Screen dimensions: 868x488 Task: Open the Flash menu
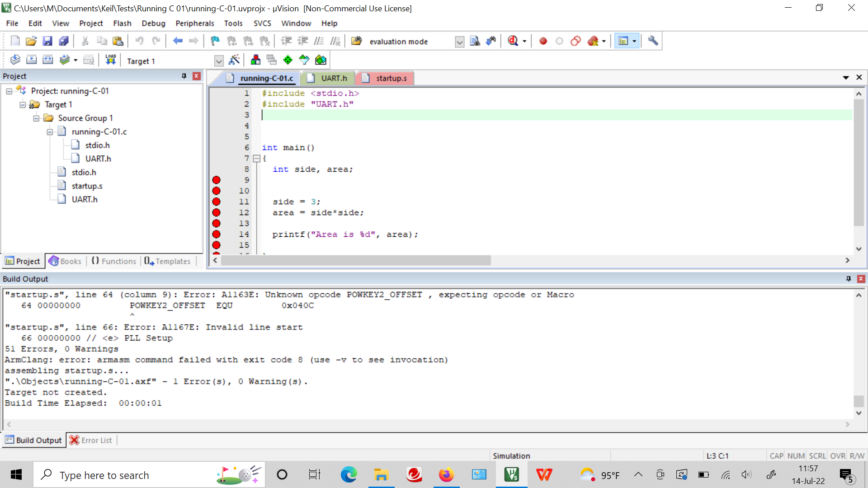tap(122, 23)
